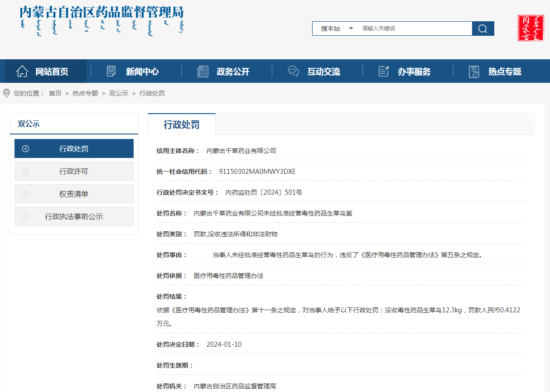The width and height of the screenshot is (550, 392).
Task: Go to 热点专题 in the breadcrumb
Action: (x=85, y=93)
